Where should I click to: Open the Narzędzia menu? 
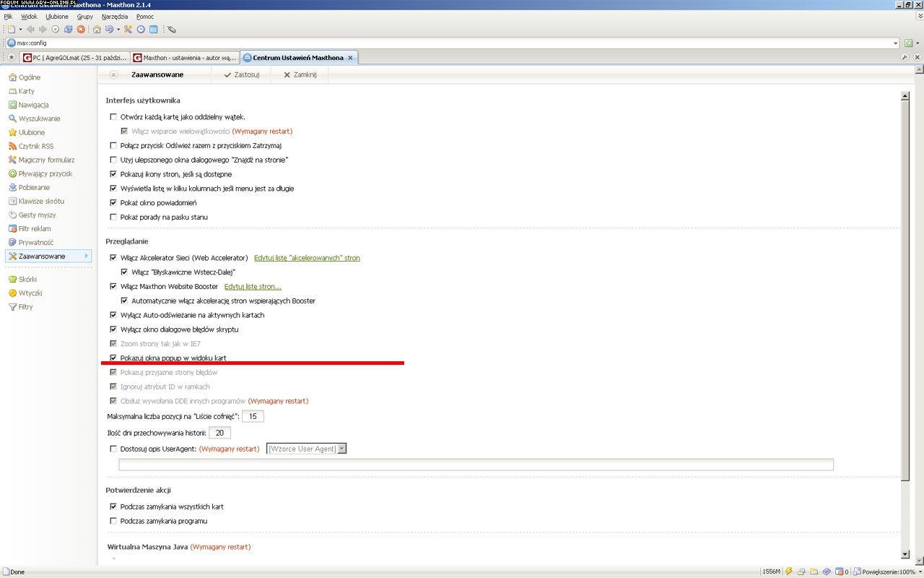point(115,16)
